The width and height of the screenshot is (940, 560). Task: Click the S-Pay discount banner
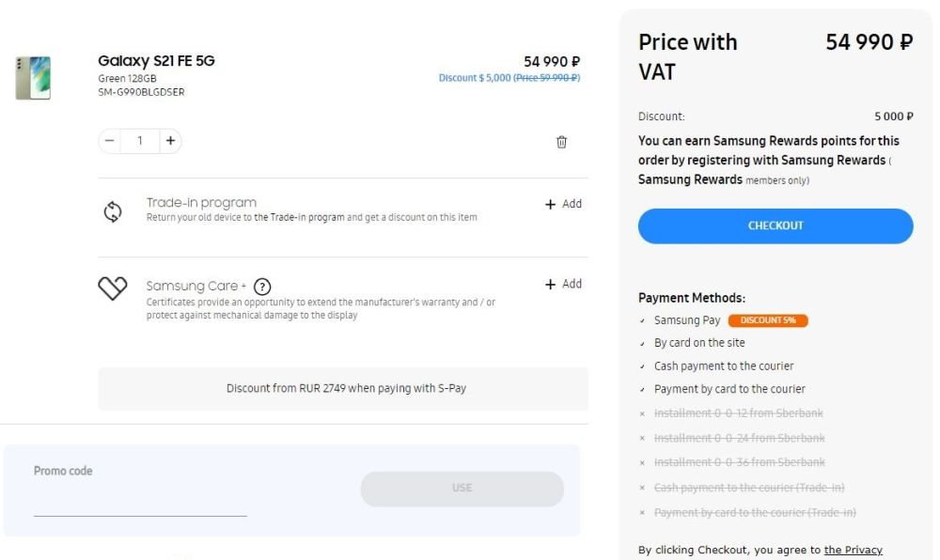pyautogui.click(x=343, y=388)
